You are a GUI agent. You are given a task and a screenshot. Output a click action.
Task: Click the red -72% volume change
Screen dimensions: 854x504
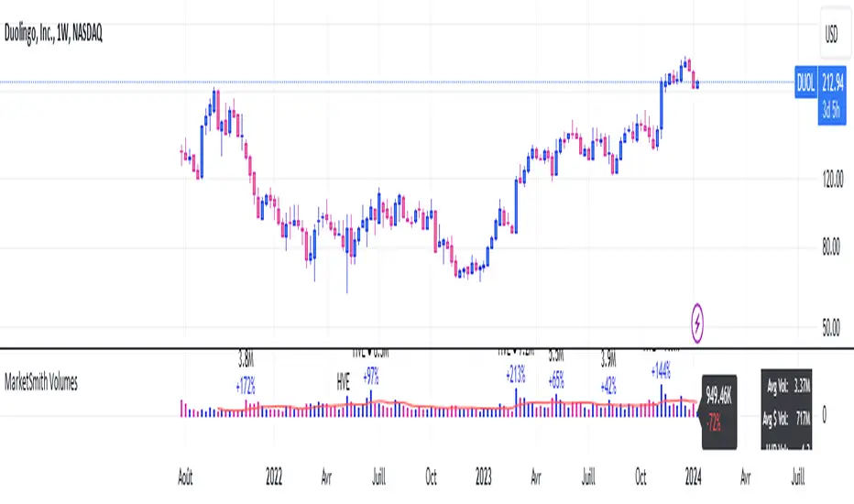point(714,422)
